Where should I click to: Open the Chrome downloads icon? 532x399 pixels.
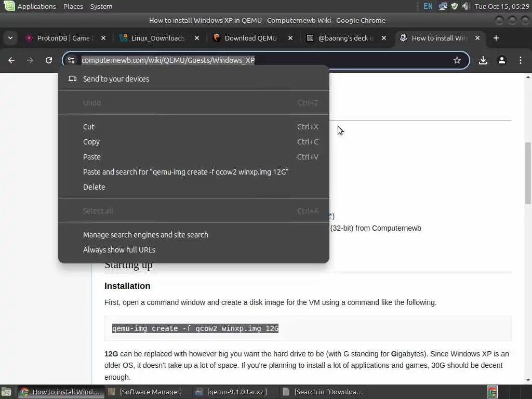click(483, 60)
